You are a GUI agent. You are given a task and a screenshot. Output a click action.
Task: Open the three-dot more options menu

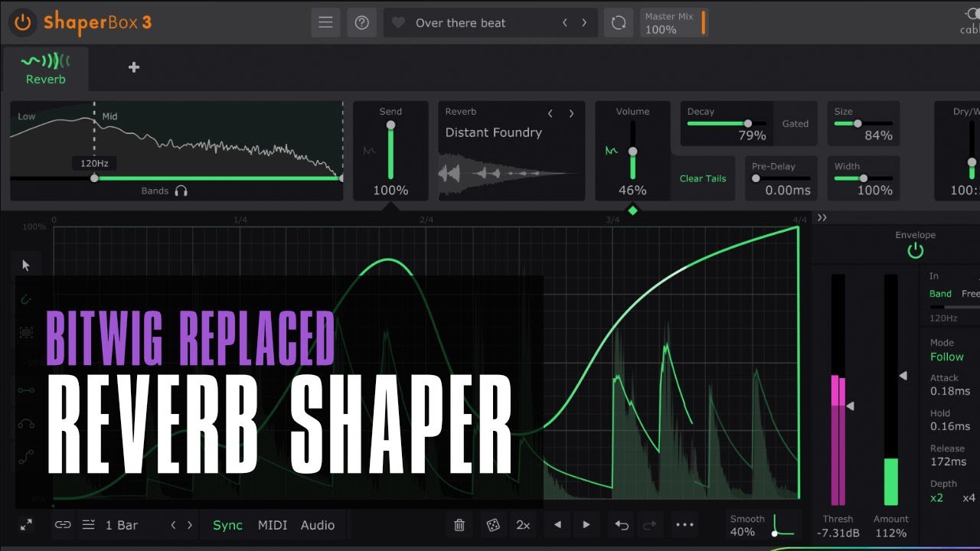point(684,525)
